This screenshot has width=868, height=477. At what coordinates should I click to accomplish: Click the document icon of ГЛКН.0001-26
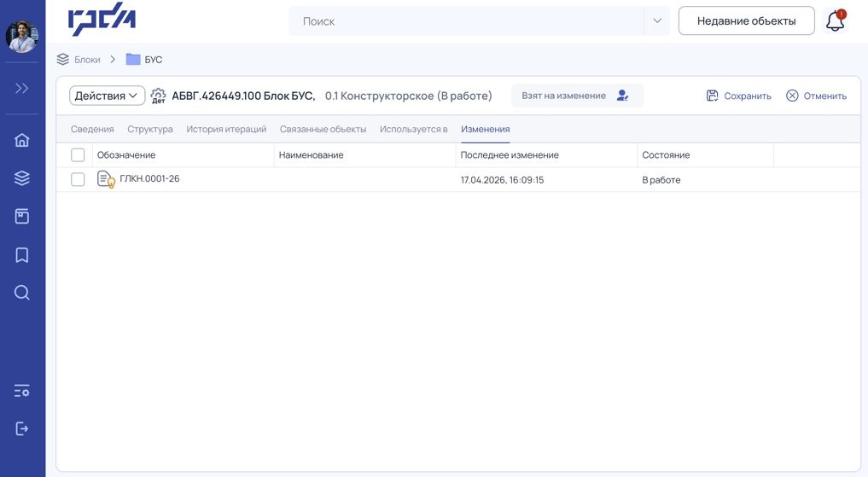tap(106, 179)
